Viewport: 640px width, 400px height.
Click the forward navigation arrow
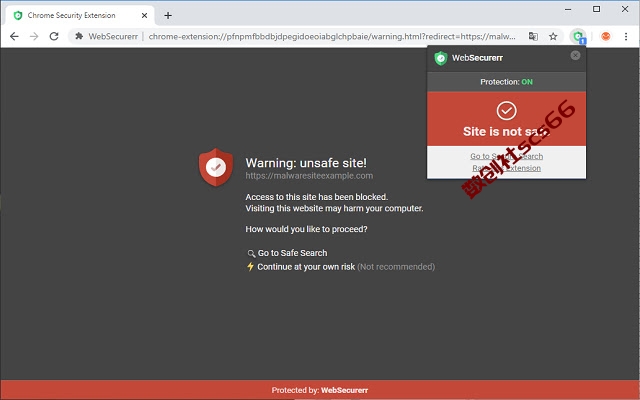pos(34,36)
